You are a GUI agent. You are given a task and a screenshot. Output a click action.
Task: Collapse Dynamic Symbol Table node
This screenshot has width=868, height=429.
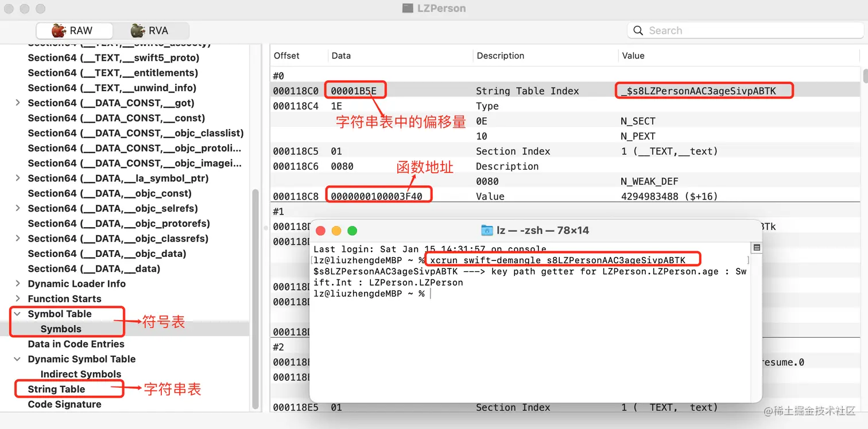click(18, 359)
